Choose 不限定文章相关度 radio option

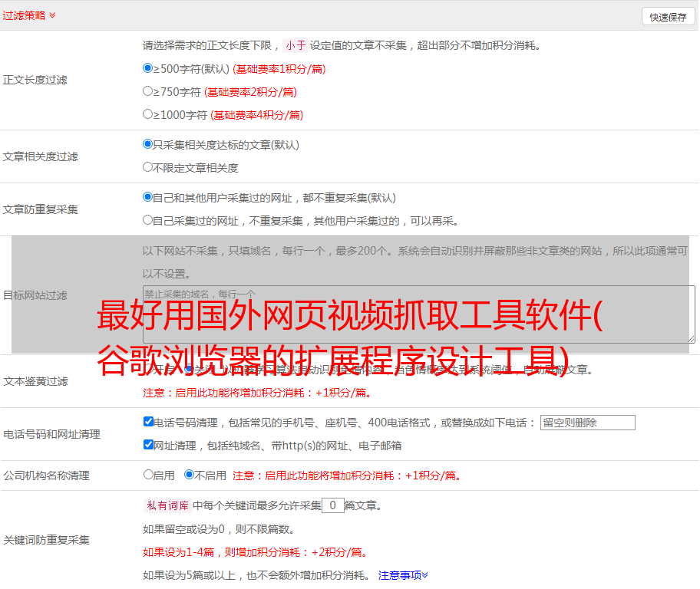pyautogui.click(x=147, y=167)
